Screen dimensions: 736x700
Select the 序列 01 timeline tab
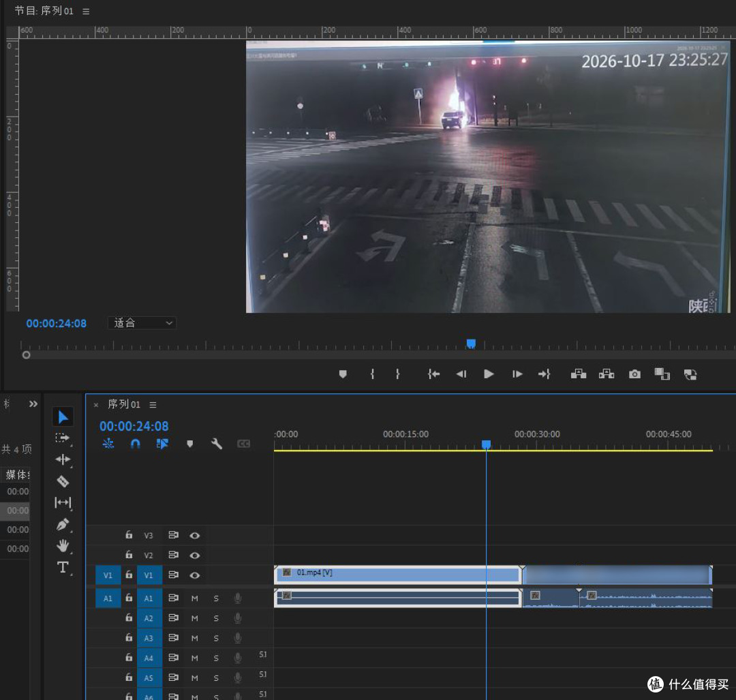[x=124, y=404]
